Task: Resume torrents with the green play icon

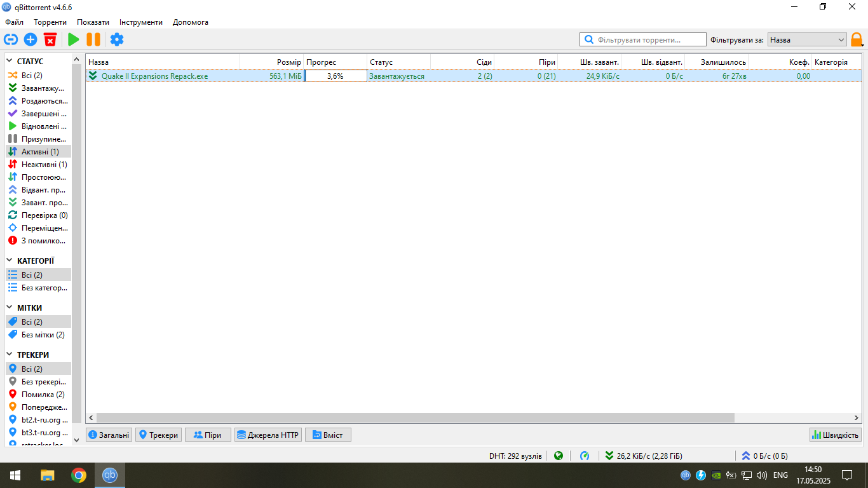Action: click(x=73, y=39)
